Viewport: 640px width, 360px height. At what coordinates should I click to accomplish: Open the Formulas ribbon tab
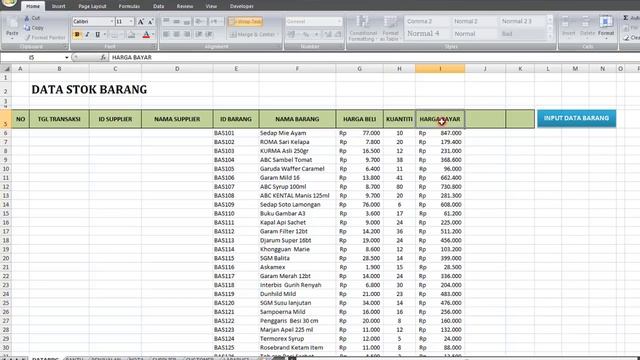(129, 6)
